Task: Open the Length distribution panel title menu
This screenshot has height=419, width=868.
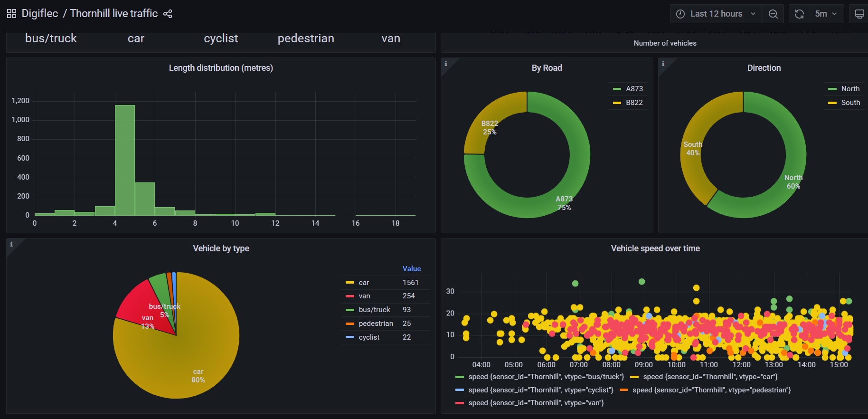Action: [221, 68]
